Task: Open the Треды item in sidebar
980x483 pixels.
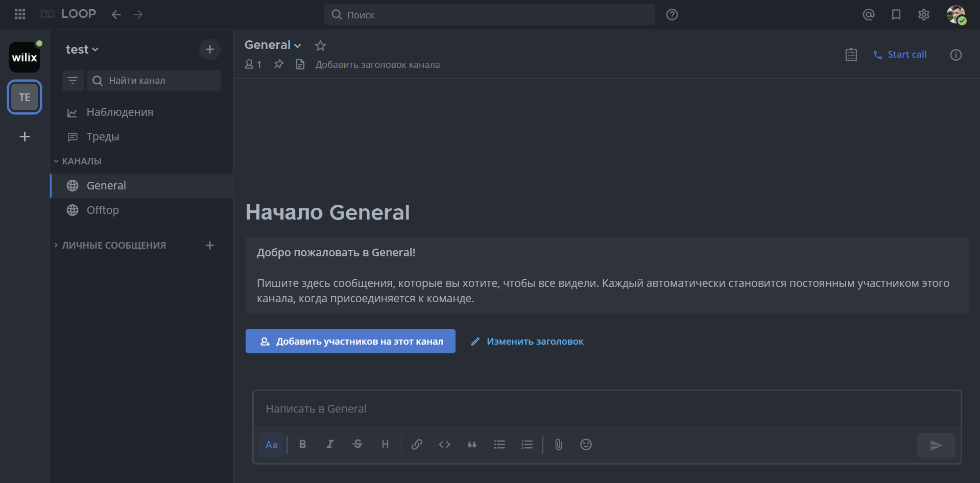Action: [103, 136]
